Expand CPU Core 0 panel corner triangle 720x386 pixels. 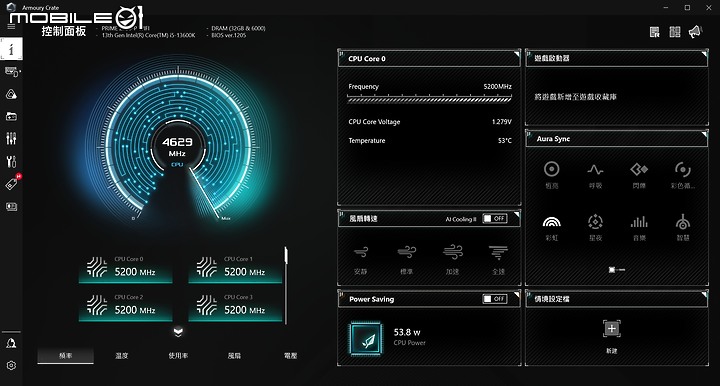tap(517, 54)
